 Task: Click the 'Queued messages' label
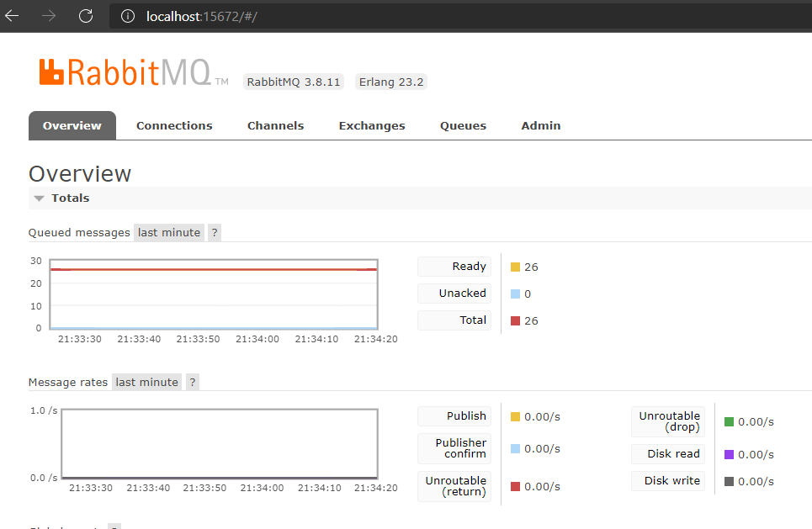79,232
